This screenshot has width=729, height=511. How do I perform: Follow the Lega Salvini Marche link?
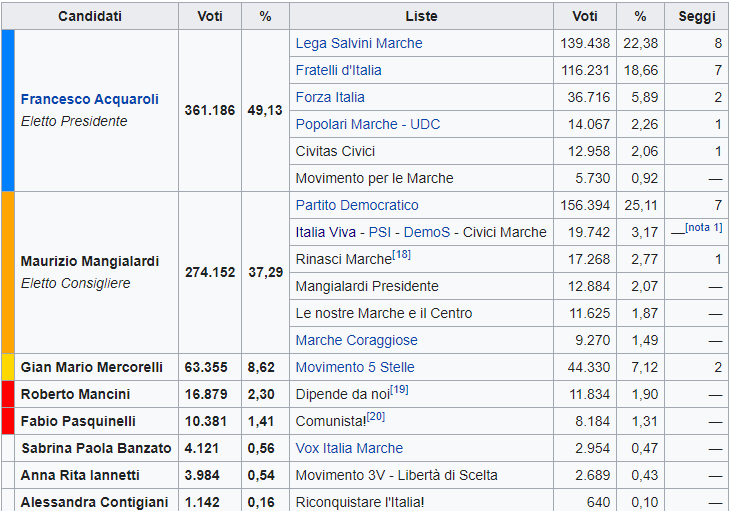359,43
